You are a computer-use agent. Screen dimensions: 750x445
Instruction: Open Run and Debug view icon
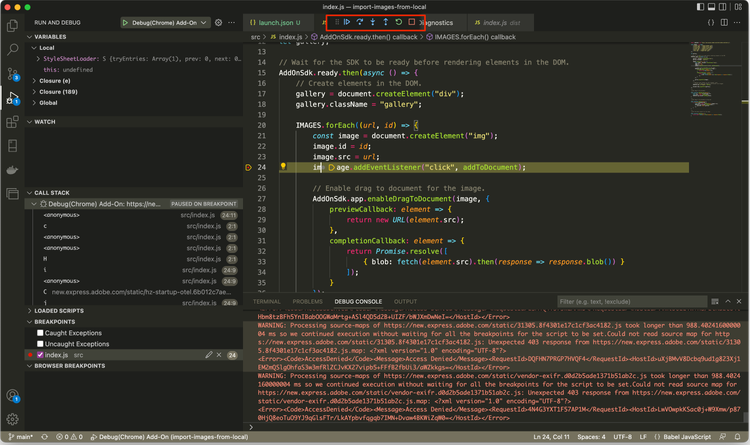click(x=12, y=98)
